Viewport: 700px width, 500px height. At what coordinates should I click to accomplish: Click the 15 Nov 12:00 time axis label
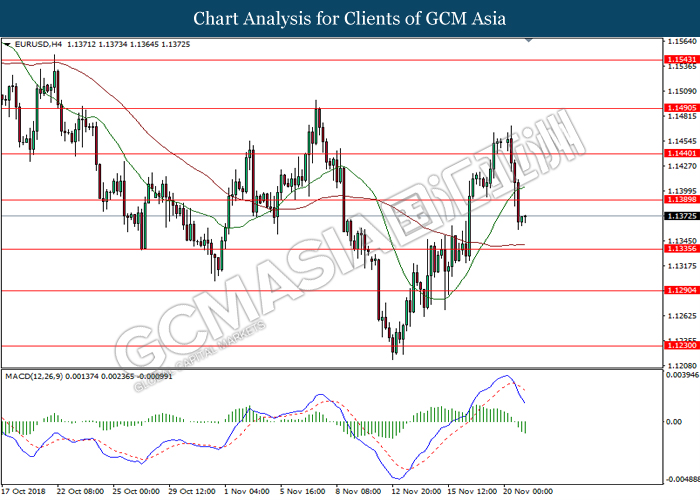point(472,492)
